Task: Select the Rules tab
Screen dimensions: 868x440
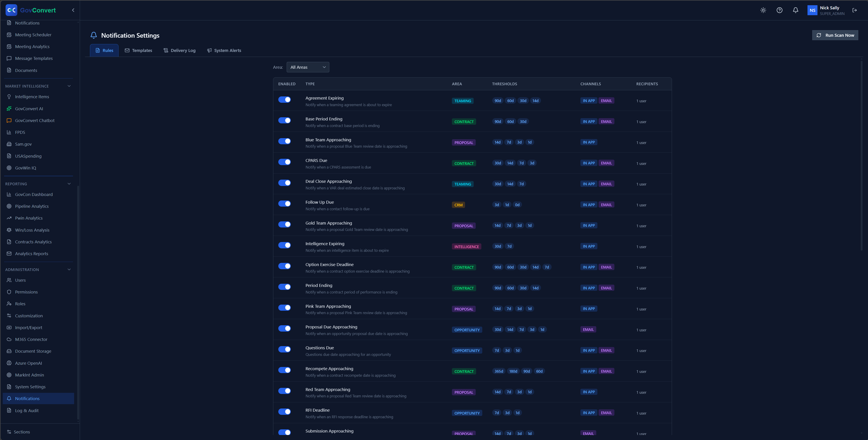Action: point(104,50)
